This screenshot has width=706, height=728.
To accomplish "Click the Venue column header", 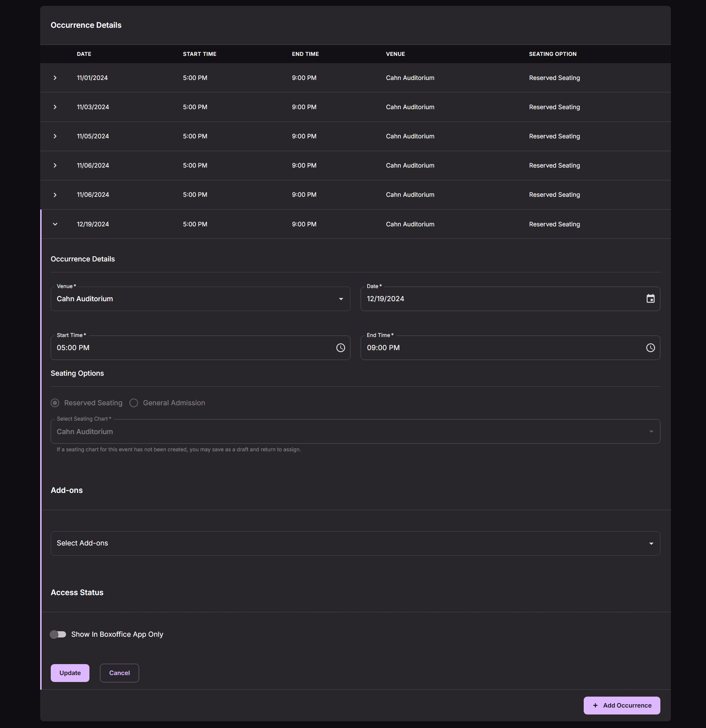I will click(395, 54).
